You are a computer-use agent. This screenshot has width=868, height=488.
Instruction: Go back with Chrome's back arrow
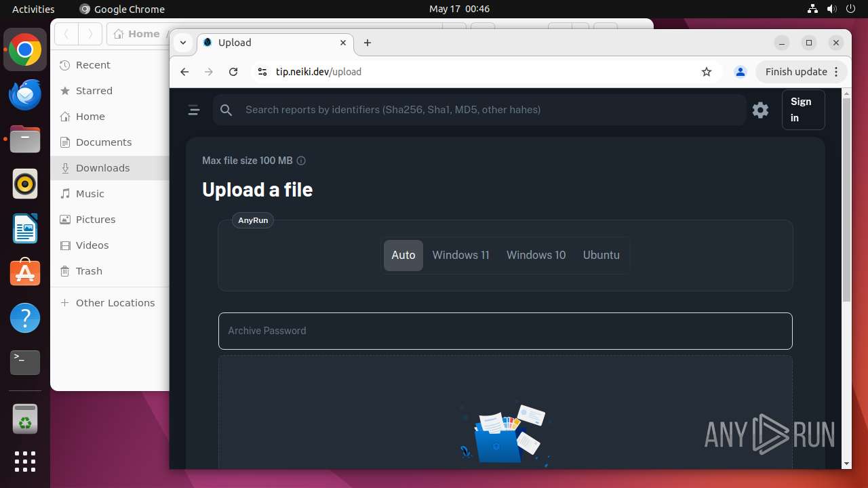coord(184,72)
